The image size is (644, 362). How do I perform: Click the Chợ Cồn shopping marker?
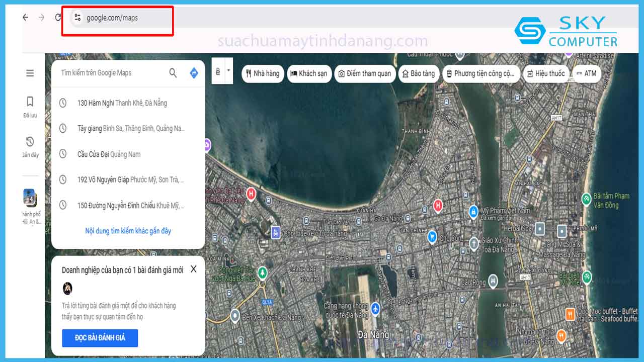432,237
